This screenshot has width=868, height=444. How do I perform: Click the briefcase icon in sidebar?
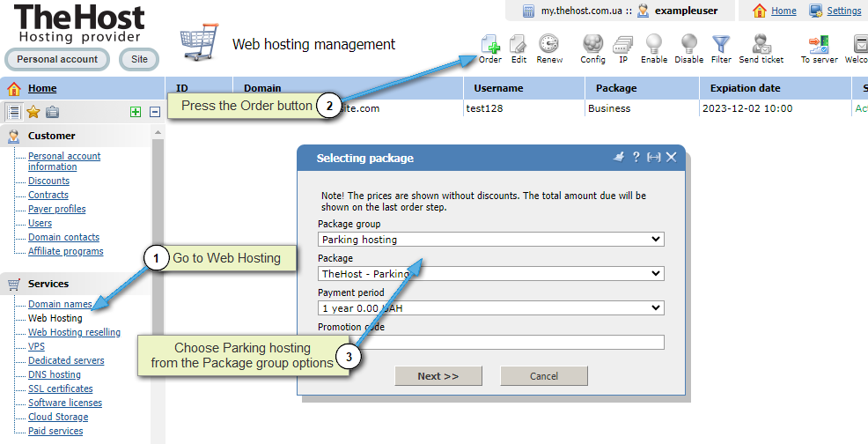[x=52, y=112]
